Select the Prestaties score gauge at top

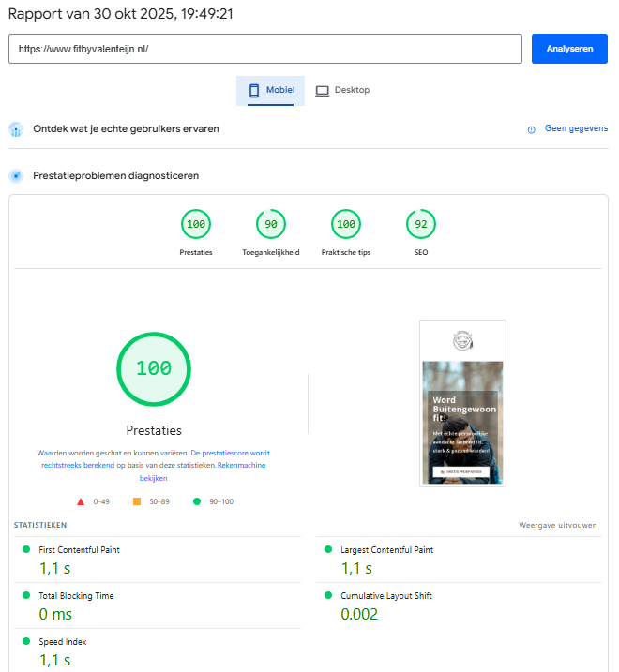196,225
